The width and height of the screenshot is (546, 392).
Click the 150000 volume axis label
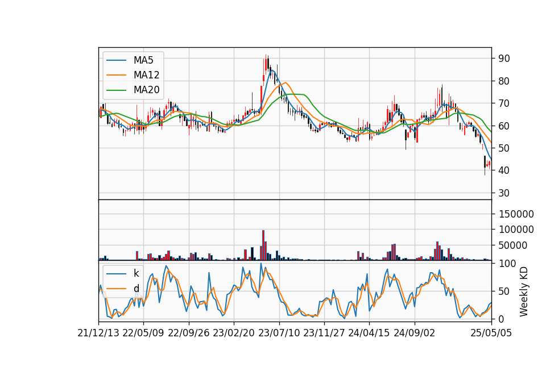(x=516, y=214)
